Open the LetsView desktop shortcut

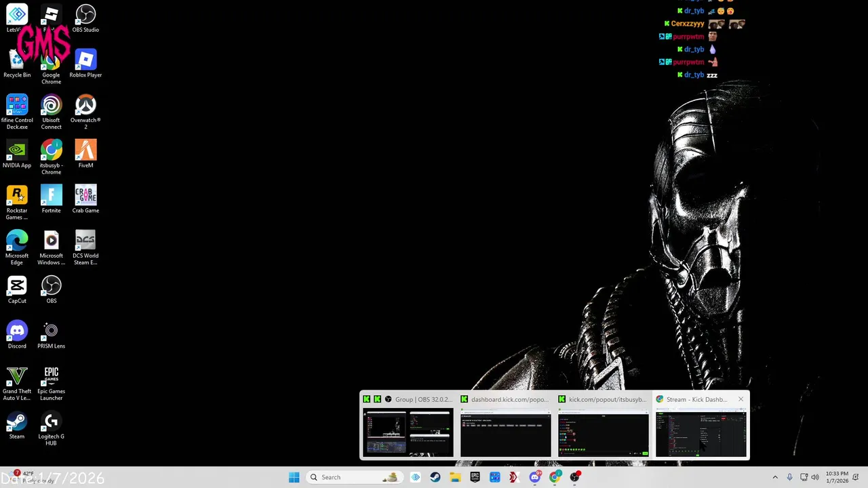pos(17,18)
